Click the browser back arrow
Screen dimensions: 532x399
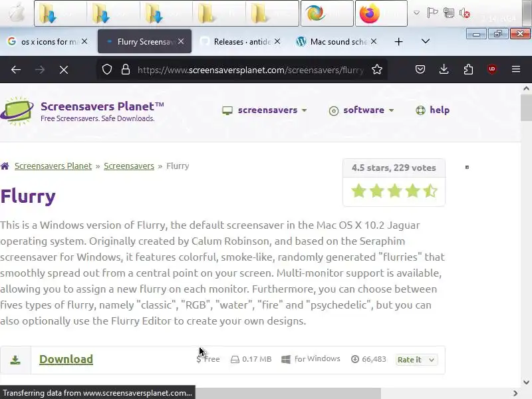click(16, 70)
